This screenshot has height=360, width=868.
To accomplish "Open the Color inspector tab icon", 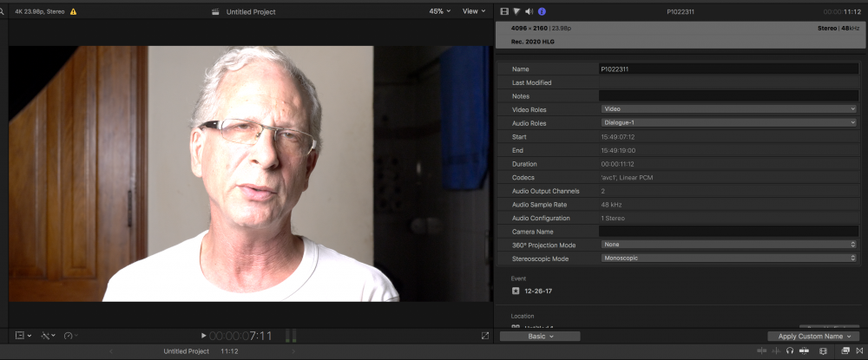I will (x=516, y=11).
